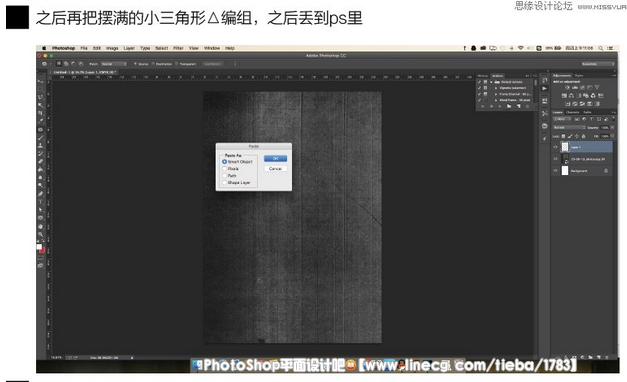Select the Lasso tool in toolbar

click(40, 97)
